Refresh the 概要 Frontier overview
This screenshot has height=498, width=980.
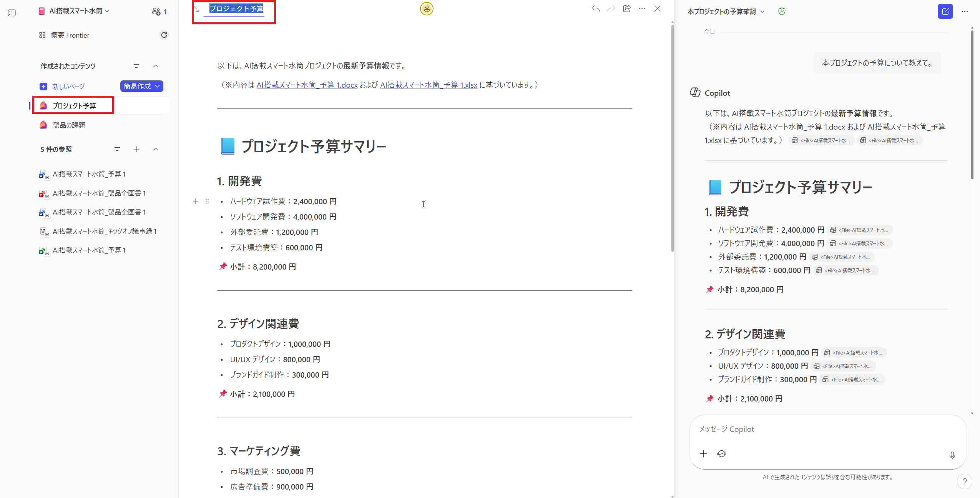pos(164,35)
